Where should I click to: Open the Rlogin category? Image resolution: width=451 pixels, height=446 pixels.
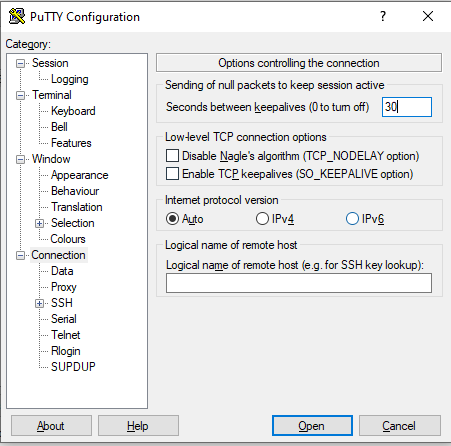tap(66, 351)
